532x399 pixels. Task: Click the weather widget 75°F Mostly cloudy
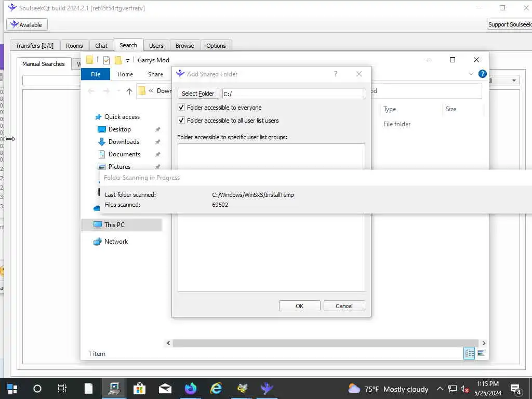388,389
